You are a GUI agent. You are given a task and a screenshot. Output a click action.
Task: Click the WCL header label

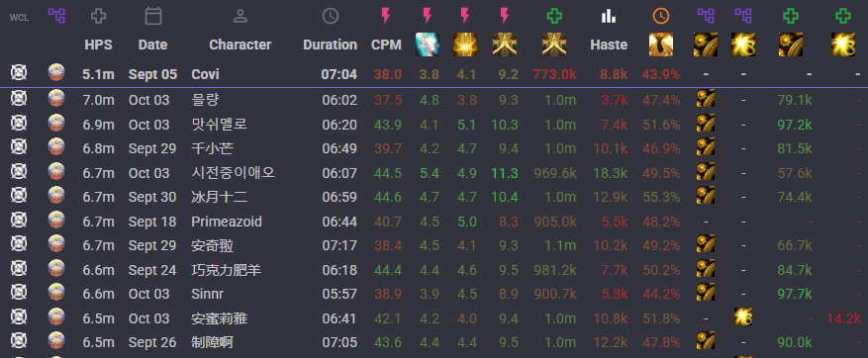pos(19,17)
